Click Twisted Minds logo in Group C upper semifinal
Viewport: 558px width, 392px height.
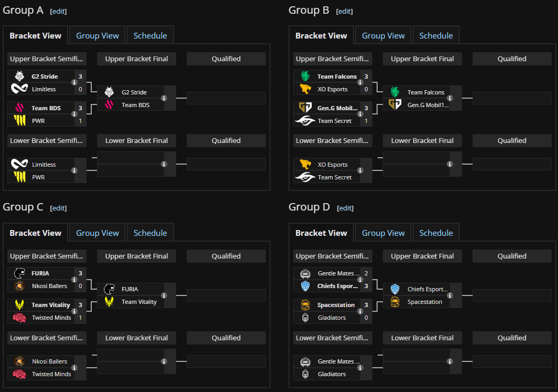click(x=20, y=318)
